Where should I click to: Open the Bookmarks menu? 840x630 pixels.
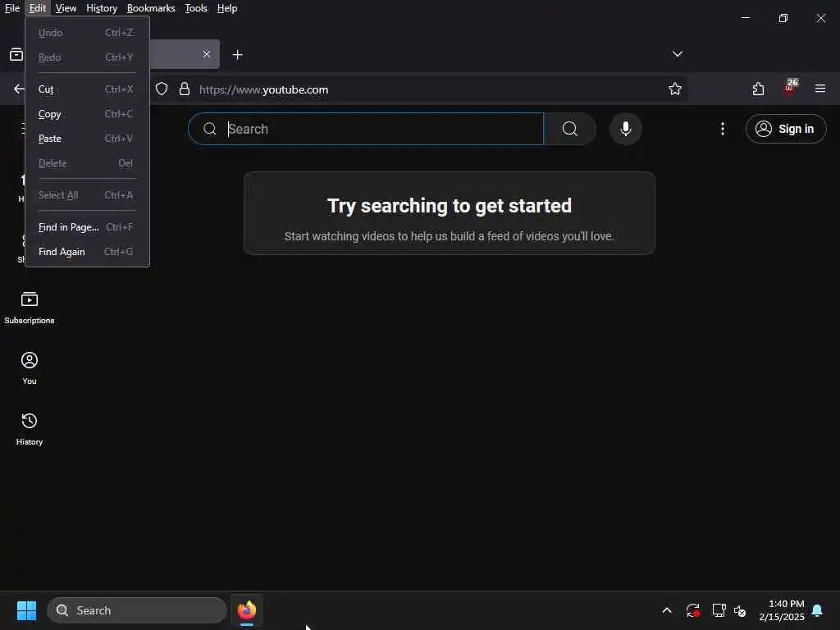(151, 8)
